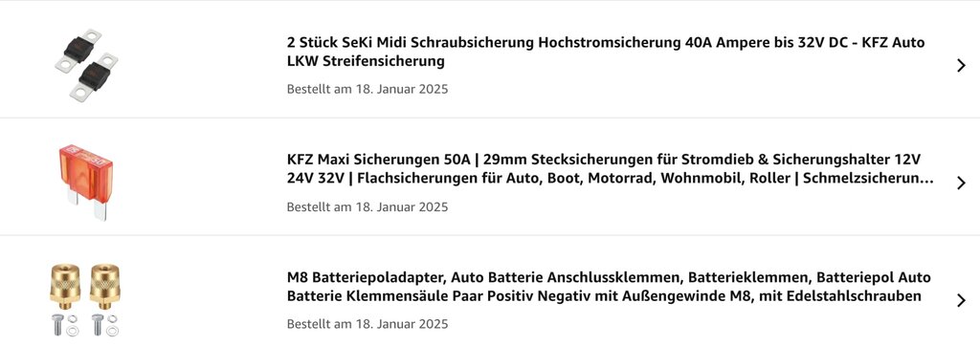Click order date under M8 Batteriepoladapter

tap(367, 323)
